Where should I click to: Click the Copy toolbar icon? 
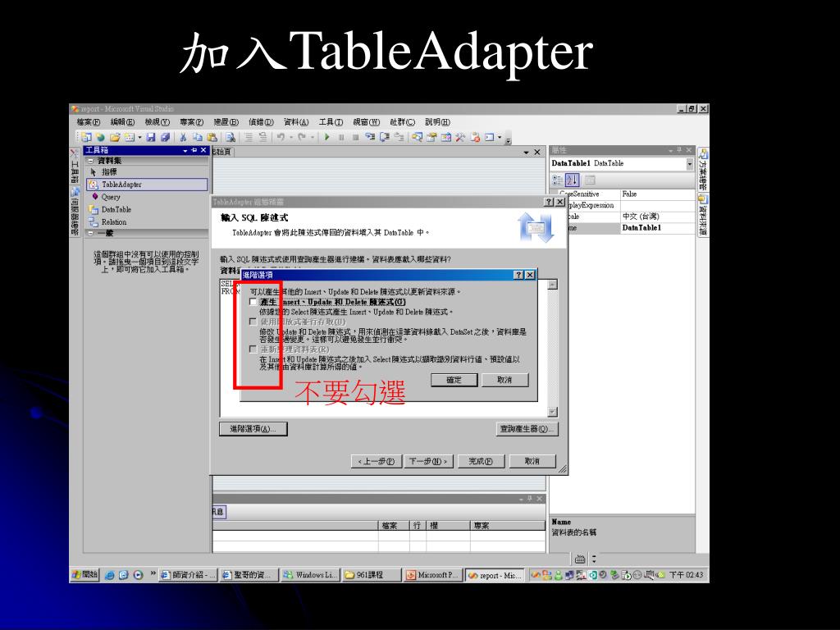(198, 137)
